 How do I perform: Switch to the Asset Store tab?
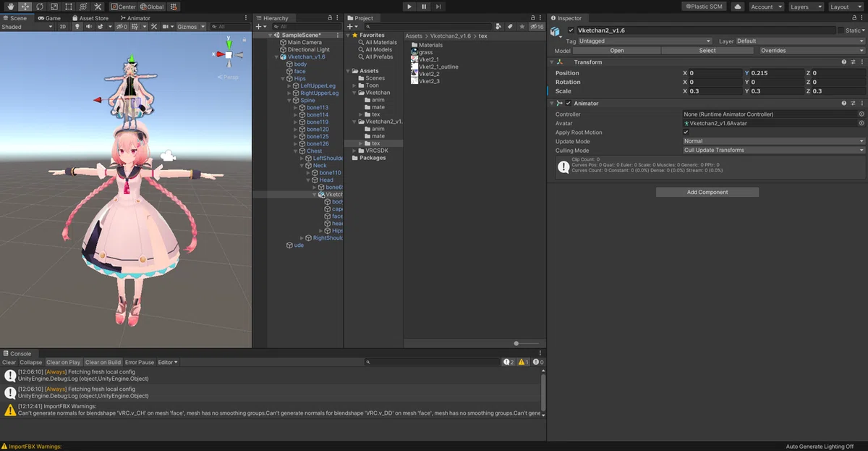tap(90, 18)
